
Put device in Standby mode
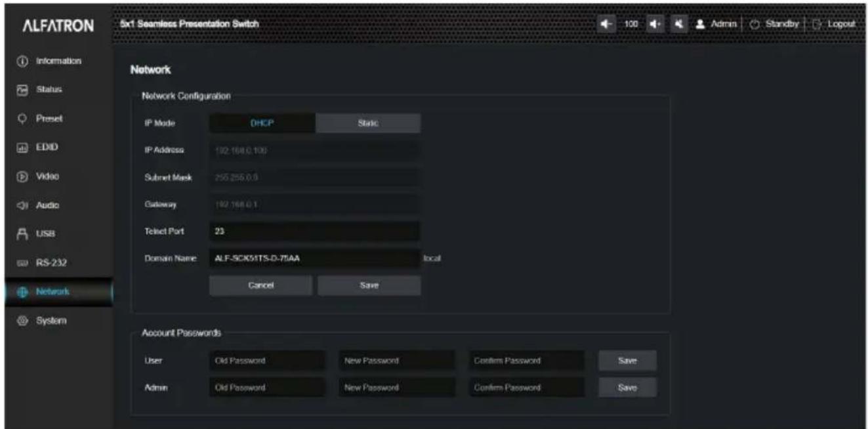point(774,24)
